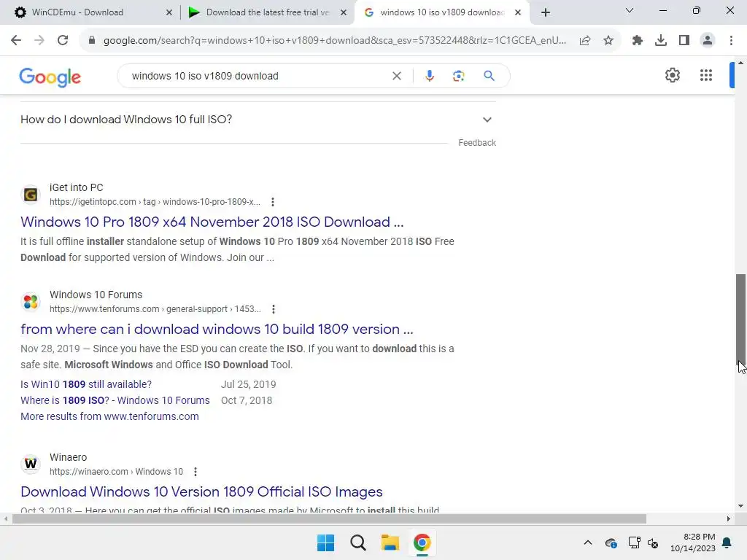Open "Is Win10 1809 still available?" link
The width and height of the screenshot is (747, 560).
point(86,384)
